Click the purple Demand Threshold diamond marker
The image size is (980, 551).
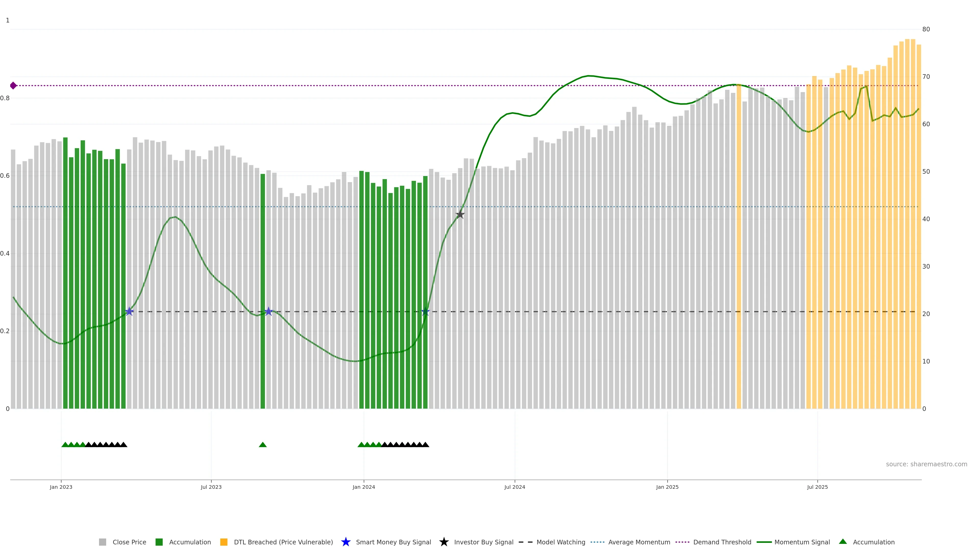pyautogui.click(x=13, y=85)
